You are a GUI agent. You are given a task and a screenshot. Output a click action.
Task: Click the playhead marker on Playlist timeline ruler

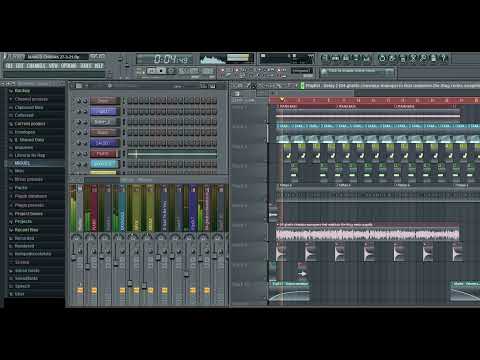coord(282,99)
